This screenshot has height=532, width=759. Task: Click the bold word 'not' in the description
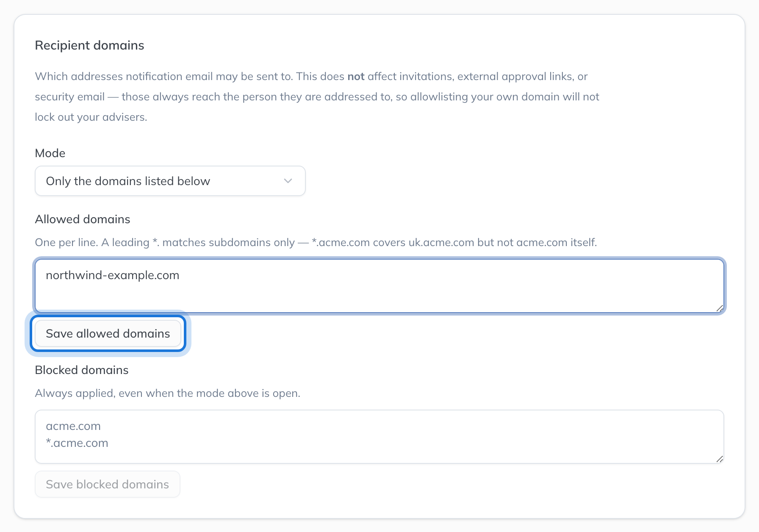click(356, 76)
